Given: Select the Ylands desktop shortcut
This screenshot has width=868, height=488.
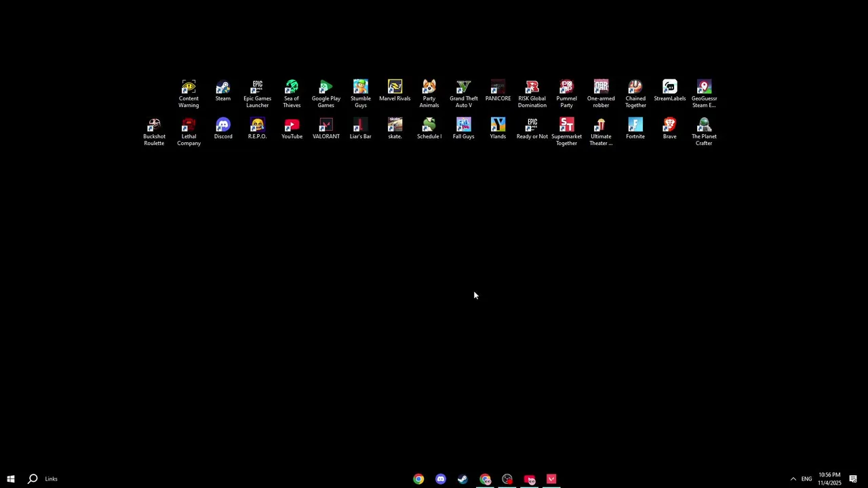Looking at the screenshot, I should [498, 129].
